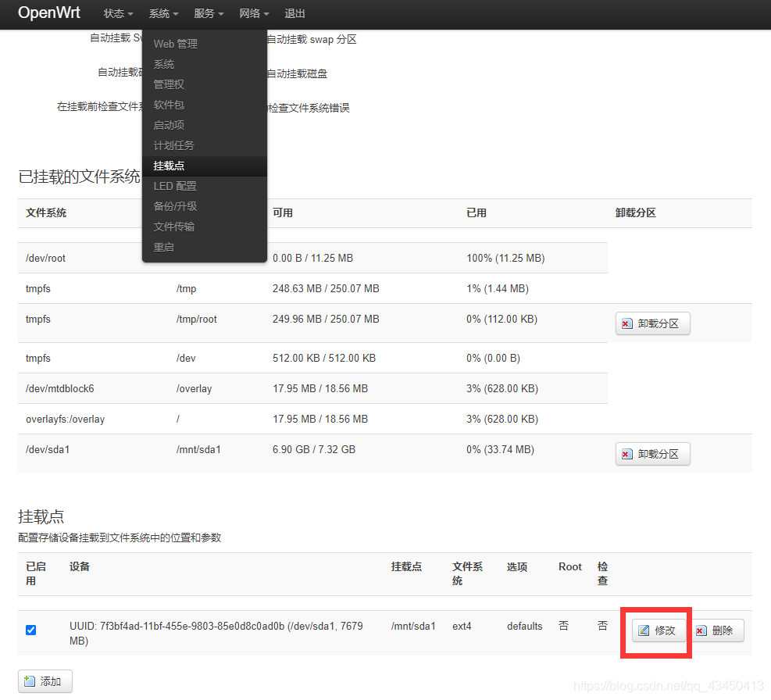Viewport: 771px width, 700px height.
Task: Open LED 配置 menu item
Action: [x=205, y=186]
